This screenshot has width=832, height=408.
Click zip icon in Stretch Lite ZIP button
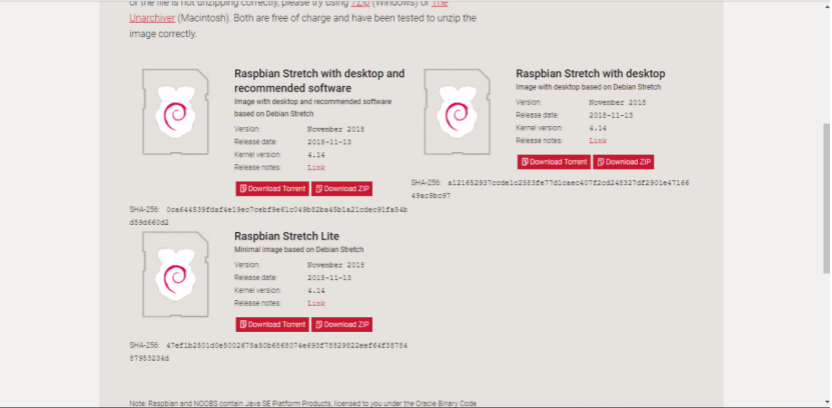(318, 324)
